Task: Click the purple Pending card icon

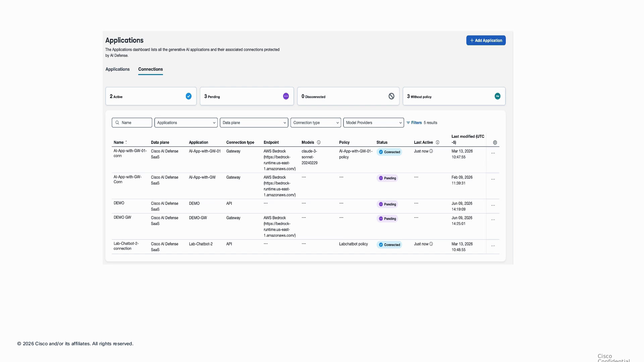Action: tap(286, 96)
